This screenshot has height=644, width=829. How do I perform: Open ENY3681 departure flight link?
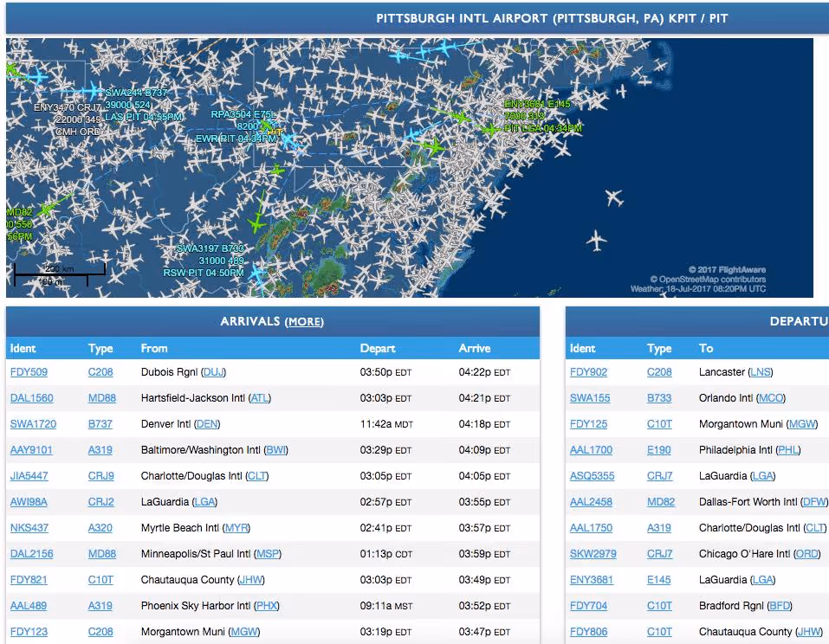[x=592, y=580]
